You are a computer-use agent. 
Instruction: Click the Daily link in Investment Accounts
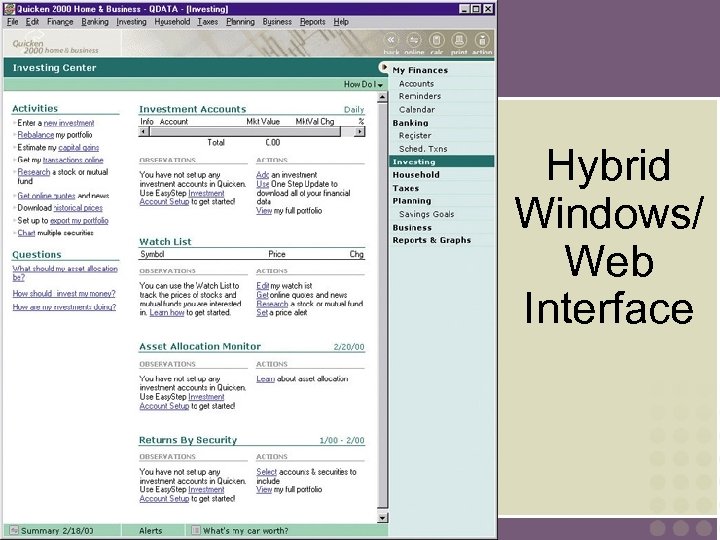click(354, 110)
